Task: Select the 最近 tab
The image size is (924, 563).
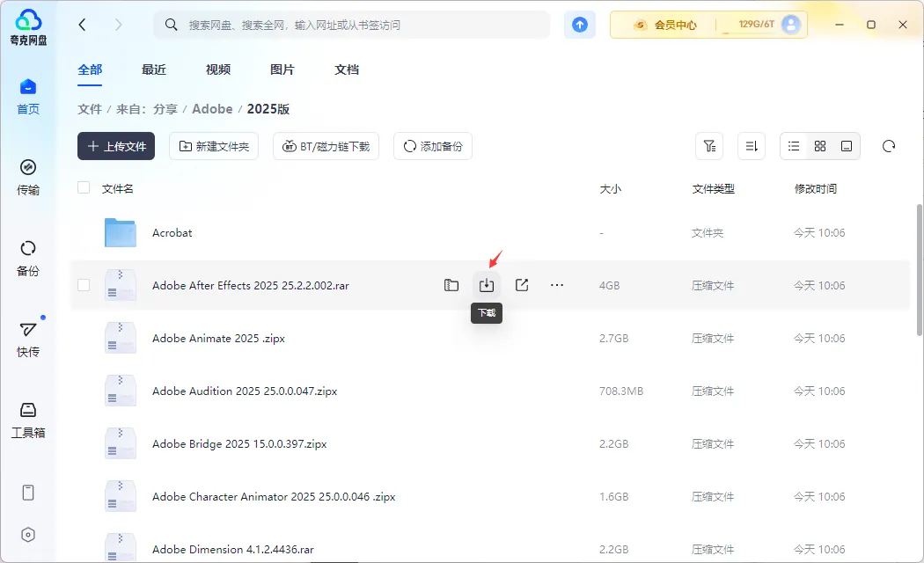Action: (154, 69)
